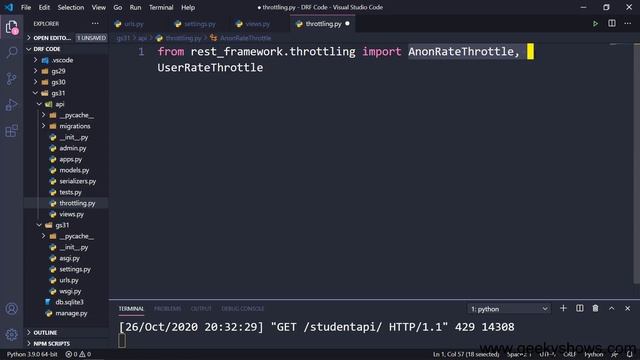The height and width of the screenshot is (360, 640).
Task: Switch to the Terminal panel tab
Action: point(131,309)
